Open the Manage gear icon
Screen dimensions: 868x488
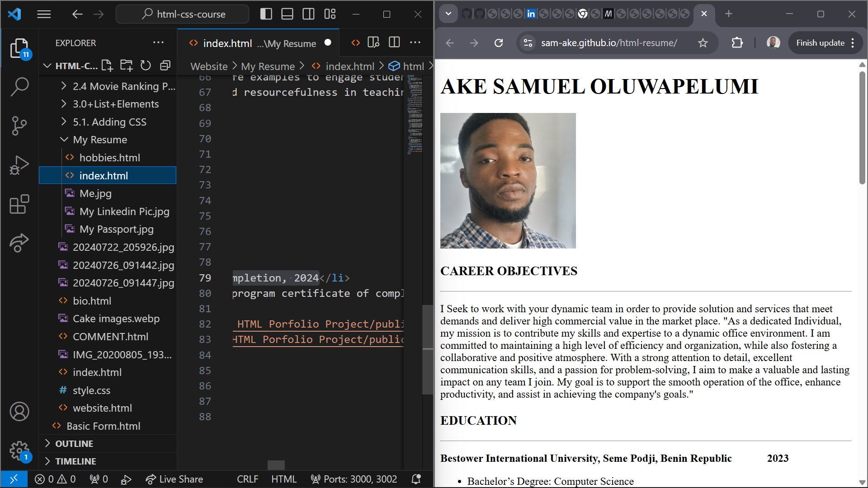coord(19,450)
